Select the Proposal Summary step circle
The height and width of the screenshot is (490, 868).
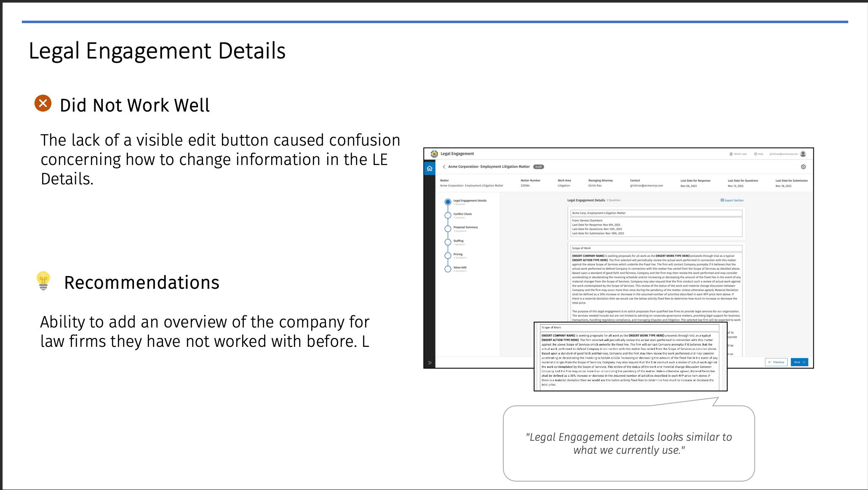pos(448,229)
